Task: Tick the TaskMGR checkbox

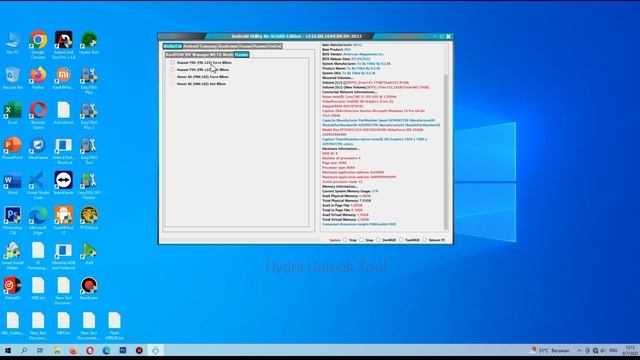Action: 401,240
